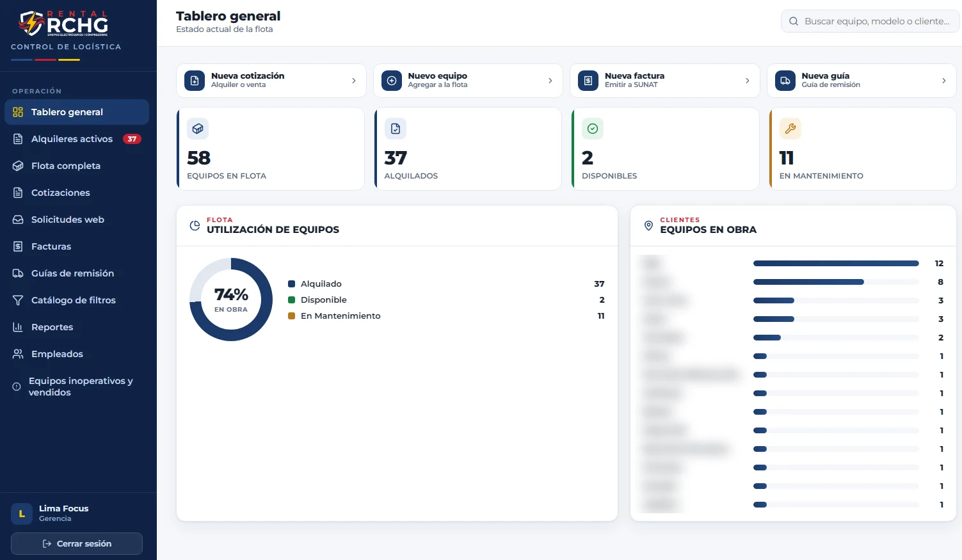Screen dimensions: 962x560
Task: Open the 11 En mantenimiento stat card
Action: [x=863, y=148]
